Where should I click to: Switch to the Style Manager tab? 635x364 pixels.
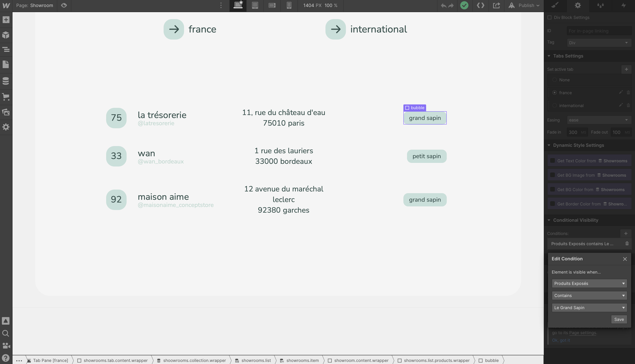[x=601, y=5]
